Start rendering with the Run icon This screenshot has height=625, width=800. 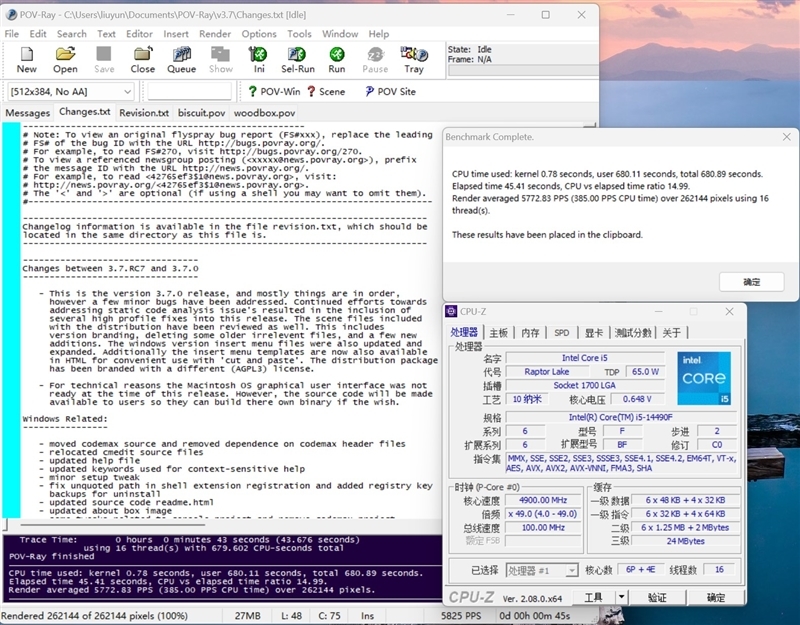coord(337,58)
